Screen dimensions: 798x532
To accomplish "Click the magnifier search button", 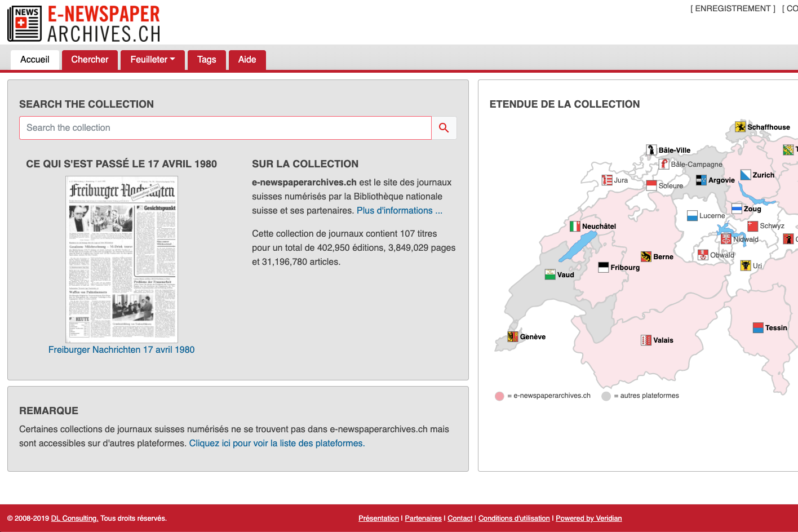I will click(444, 128).
